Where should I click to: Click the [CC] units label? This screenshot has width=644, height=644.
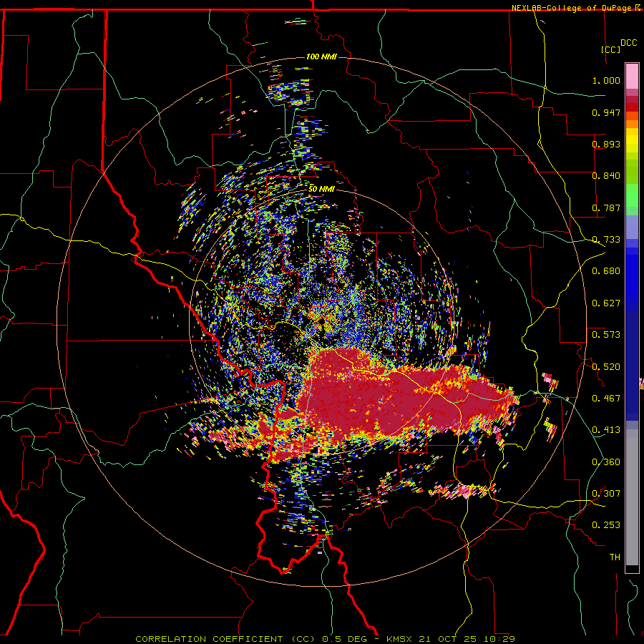pos(611,49)
